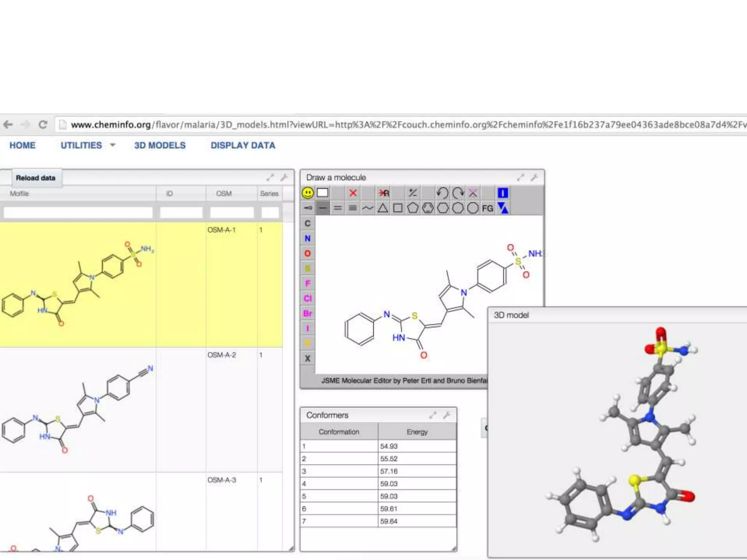Click the redo arrow in molecule editor
Viewport: 747px width, 560px height.
click(x=458, y=193)
